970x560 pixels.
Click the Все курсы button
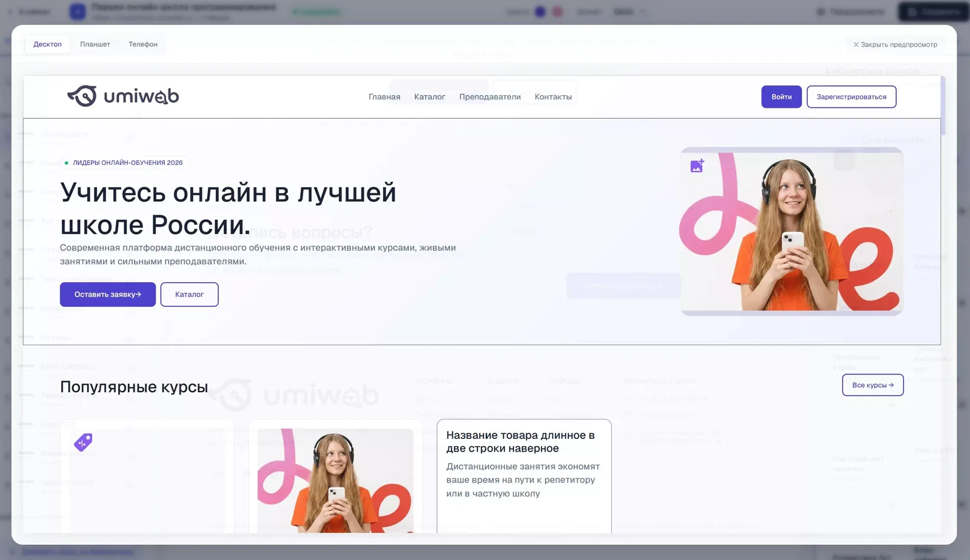pos(873,385)
